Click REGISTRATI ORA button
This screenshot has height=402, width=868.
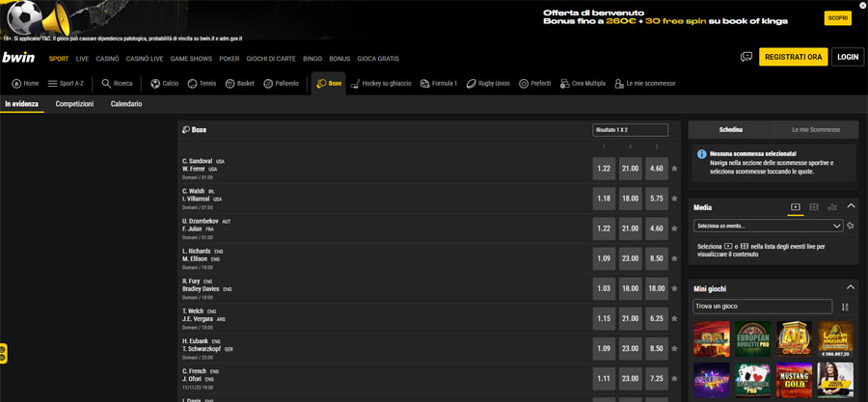tap(794, 57)
